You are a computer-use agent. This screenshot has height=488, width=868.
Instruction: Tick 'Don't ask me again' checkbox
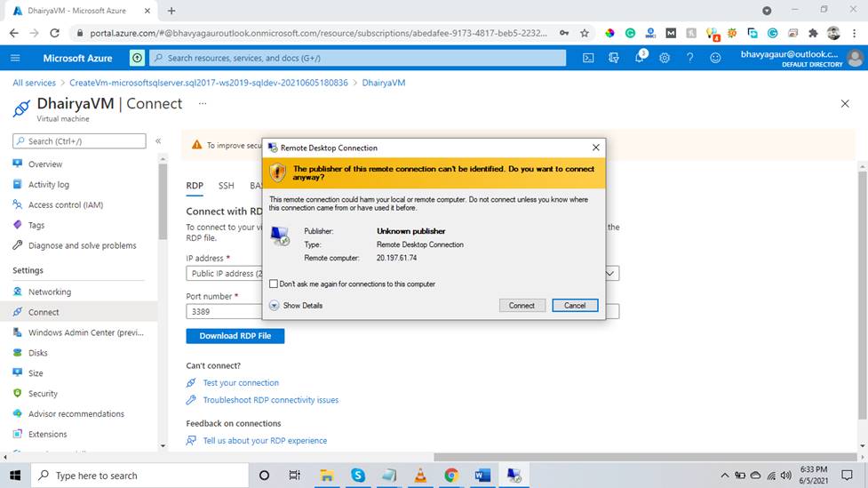click(x=274, y=284)
